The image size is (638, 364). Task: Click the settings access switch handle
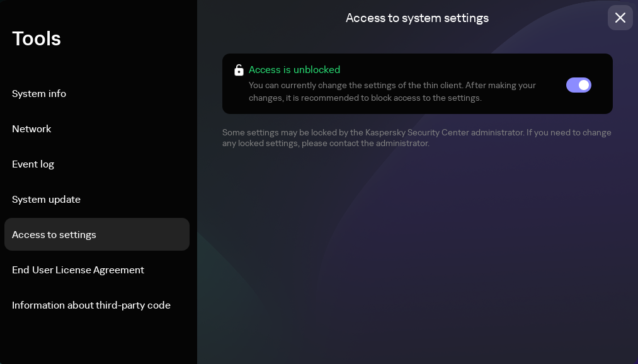(583, 84)
